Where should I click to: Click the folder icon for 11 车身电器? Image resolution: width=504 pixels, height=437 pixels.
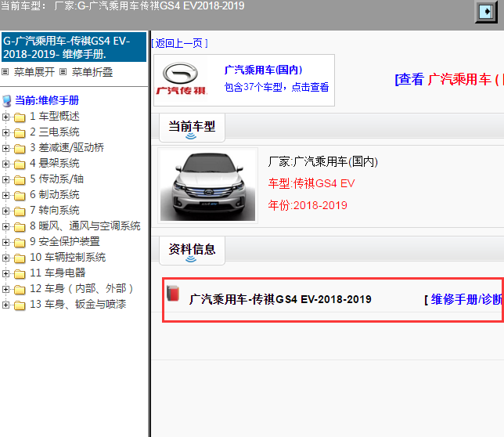tap(20, 274)
